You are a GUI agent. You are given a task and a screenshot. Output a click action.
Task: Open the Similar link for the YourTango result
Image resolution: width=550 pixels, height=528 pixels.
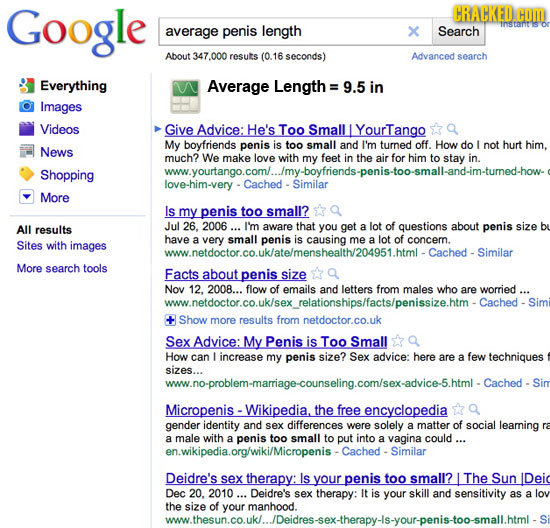click(x=310, y=184)
